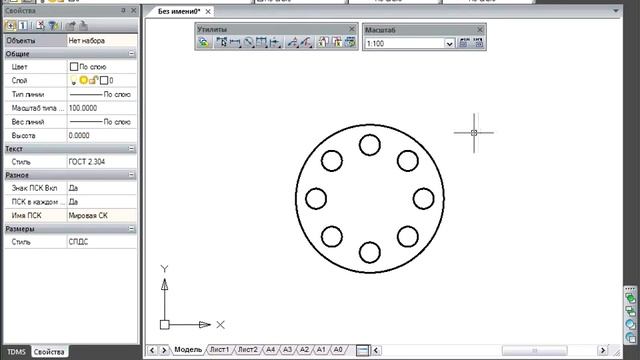This screenshot has height=360, width=640.
Task: Switch to the Лист2 tab
Action: pyautogui.click(x=248, y=350)
